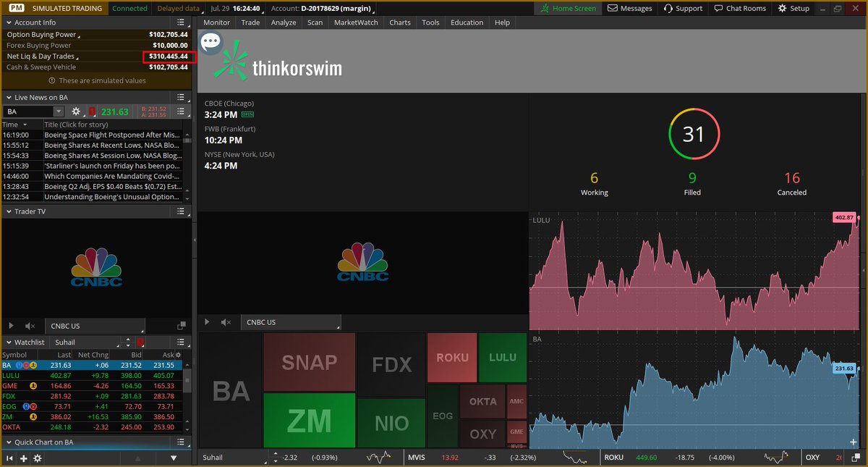Open story 'Boeing Space Flight Postponed After Mis...'
This screenshot has height=467, width=868.
click(111, 135)
